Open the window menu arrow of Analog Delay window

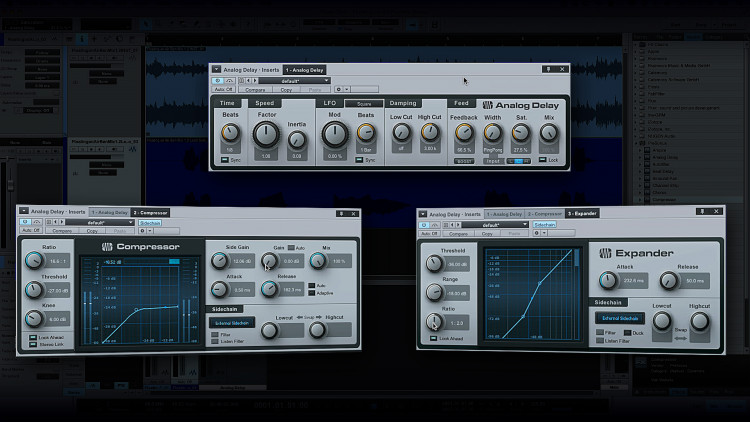[x=216, y=69]
